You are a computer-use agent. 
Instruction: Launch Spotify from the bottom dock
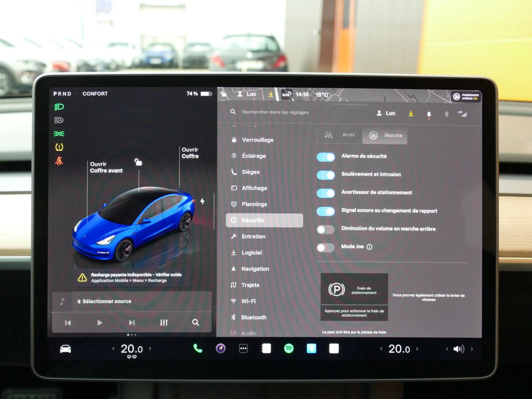288,349
